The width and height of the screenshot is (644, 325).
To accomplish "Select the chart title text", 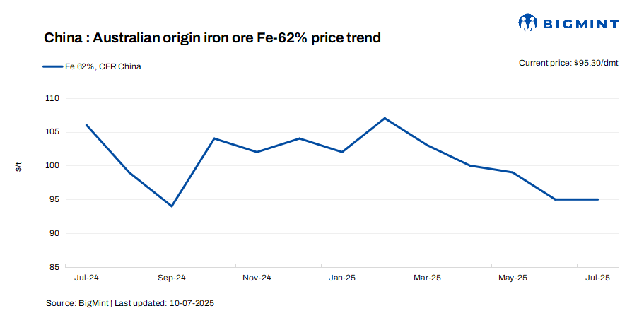I will (213, 37).
